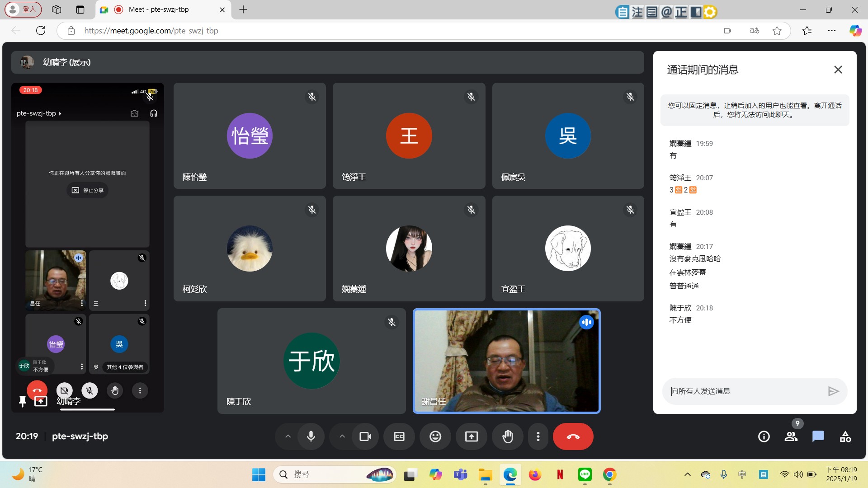868x488 pixels.
Task: Click the headphones audio icon in phone screen
Action: (x=154, y=113)
